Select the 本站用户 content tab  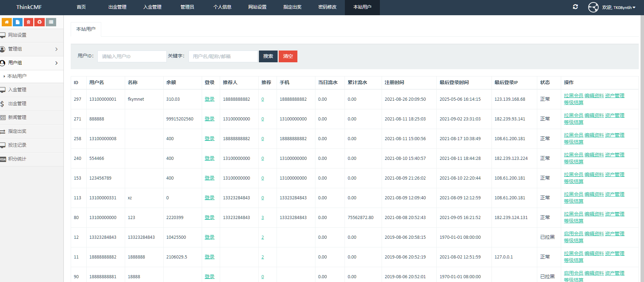(x=86, y=29)
